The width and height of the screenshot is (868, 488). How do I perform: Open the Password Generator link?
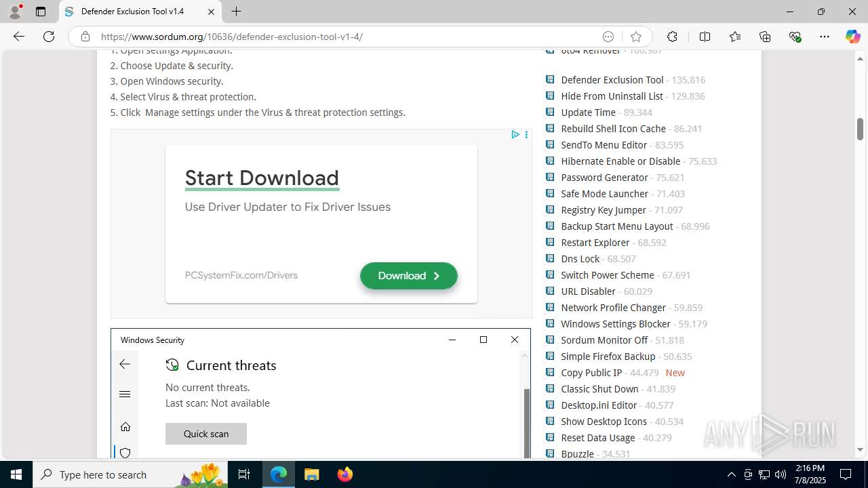(x=604, y=178)
